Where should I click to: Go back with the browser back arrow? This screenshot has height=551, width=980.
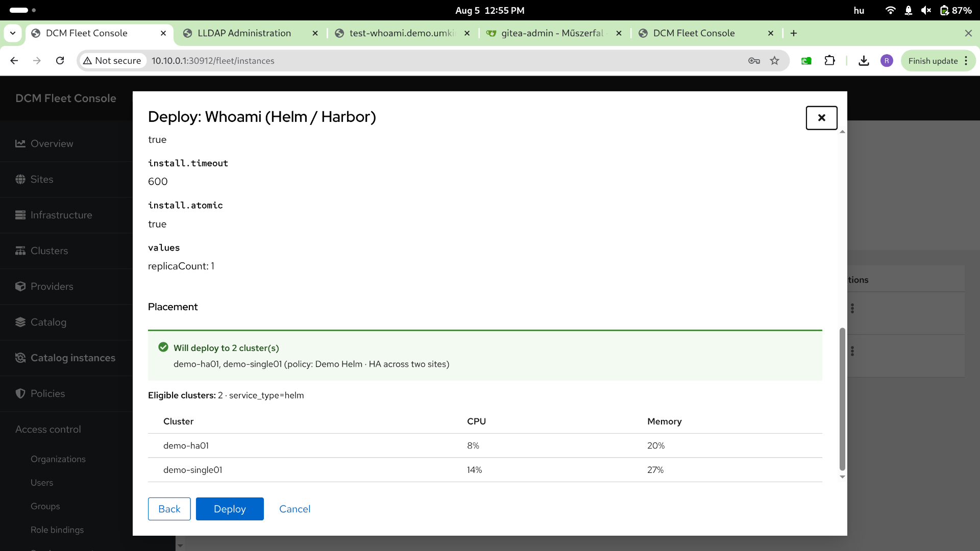coord(14,61)
